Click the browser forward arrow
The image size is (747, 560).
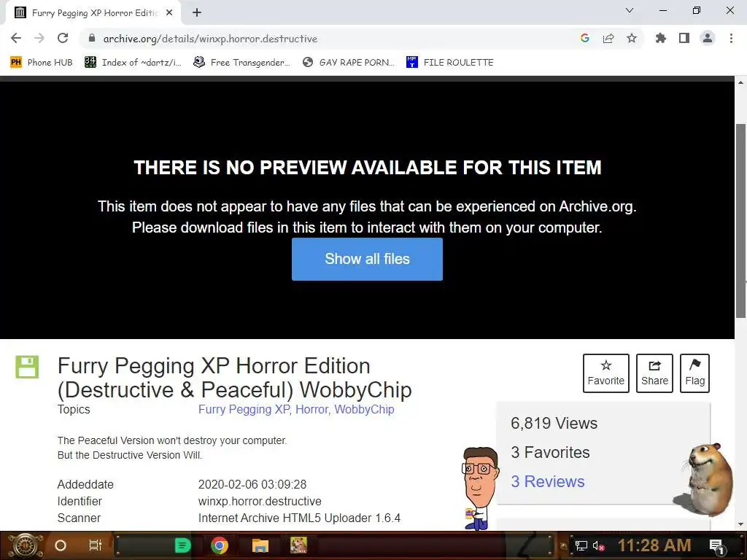pyautogui.click(x=39, y=38)
